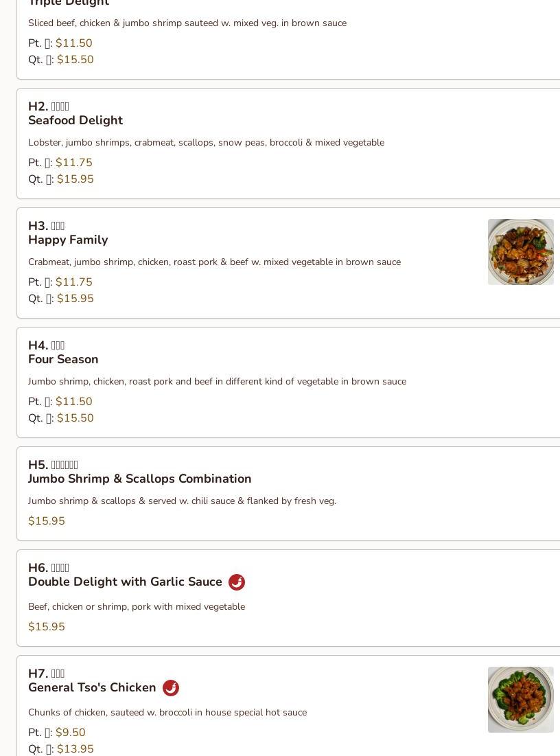Select the Seafood Delight item title

(x=75, y=120)
